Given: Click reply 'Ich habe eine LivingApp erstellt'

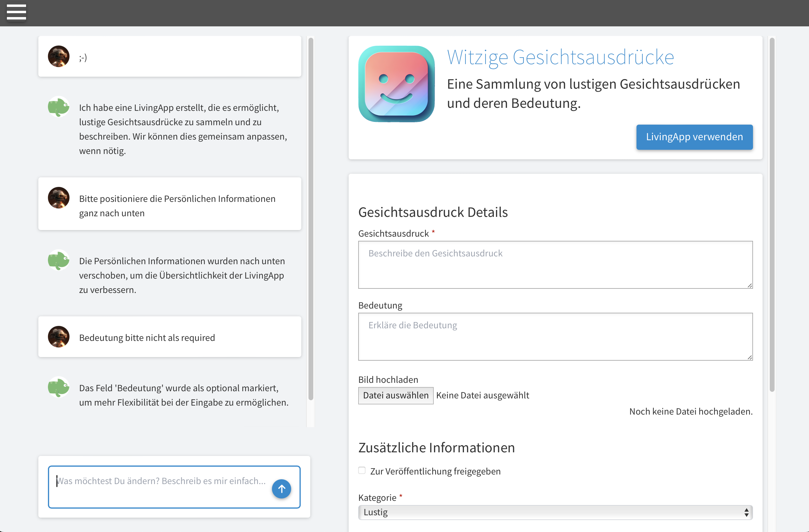Looking at the screenshot, I should coord(183,129).
